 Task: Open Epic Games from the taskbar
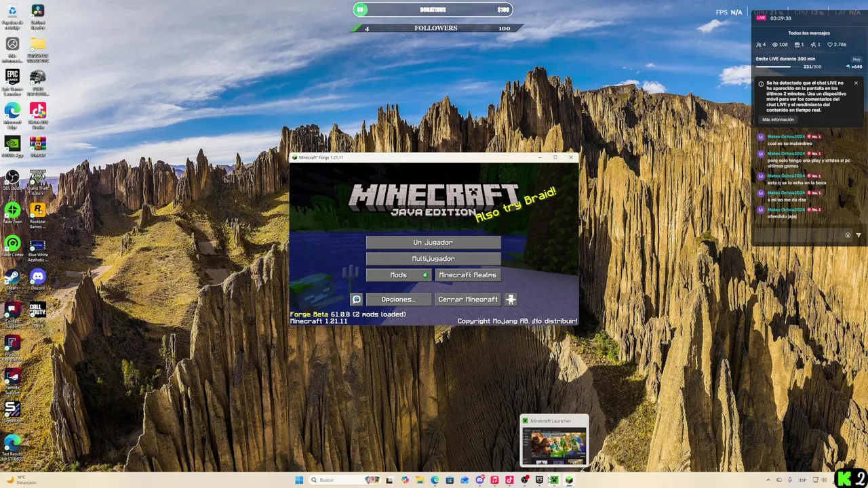(x=539, y=480)
